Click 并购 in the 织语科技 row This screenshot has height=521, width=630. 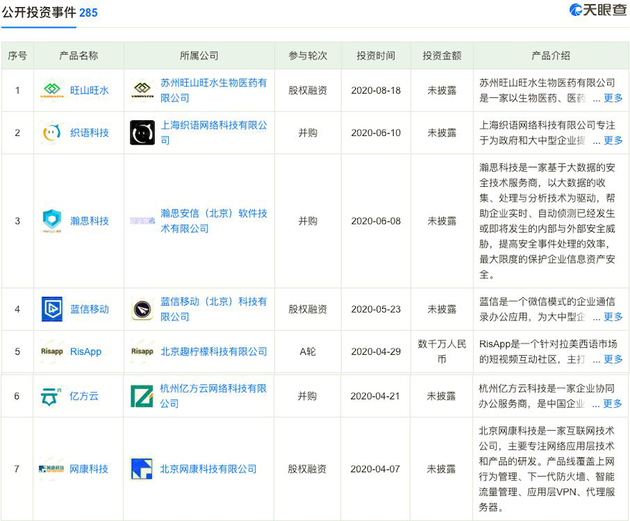[x=308, y=133]
